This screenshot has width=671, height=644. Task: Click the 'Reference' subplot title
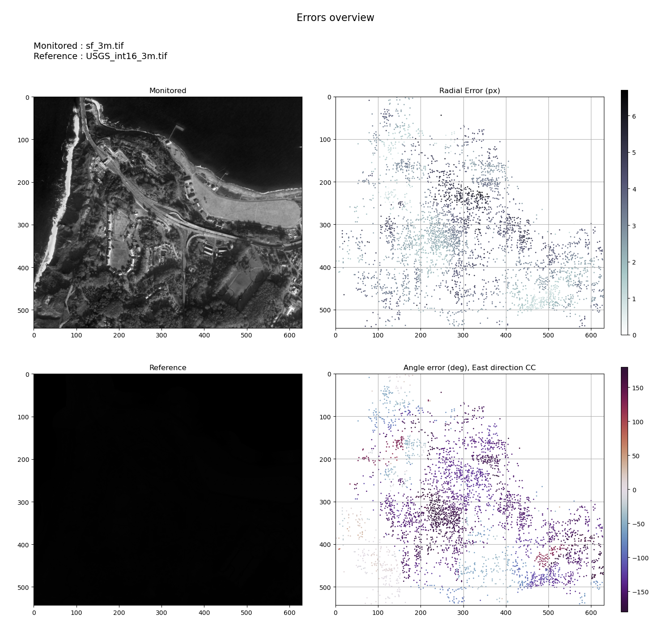coord(168,368)
